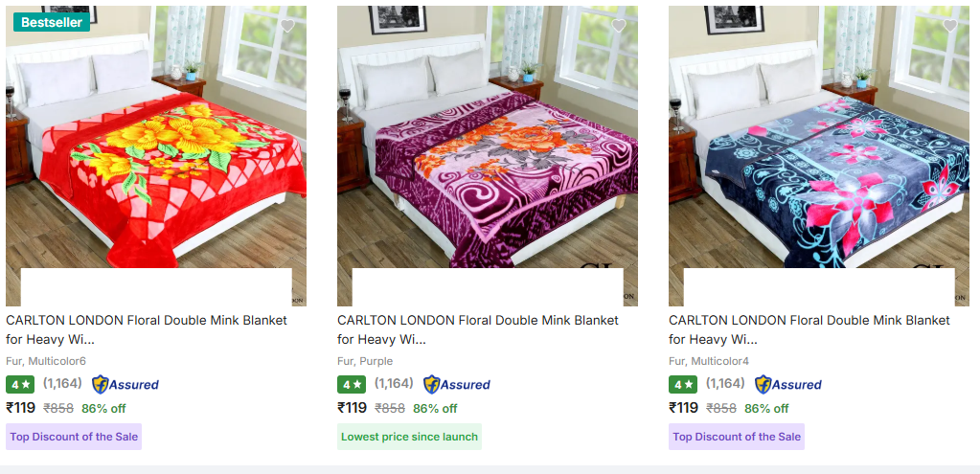Wishlist the red floral blanket via heart icon
This screenshot has width=980, height=474.
(x=287, y=26)
